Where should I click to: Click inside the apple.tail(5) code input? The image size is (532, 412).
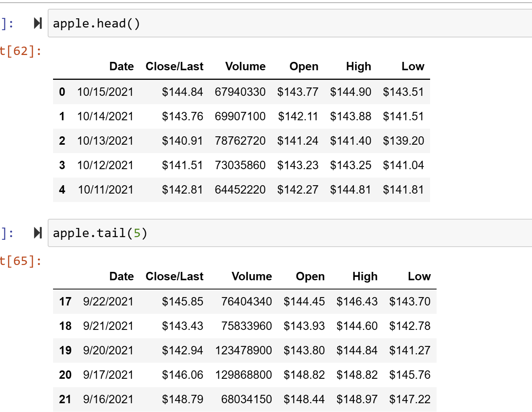pos(290,233)
